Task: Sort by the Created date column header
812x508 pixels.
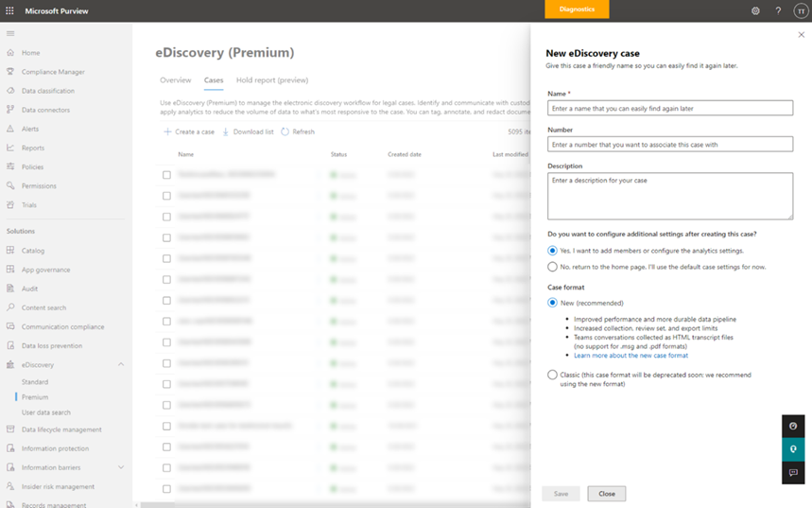Action: coord(405,154)
